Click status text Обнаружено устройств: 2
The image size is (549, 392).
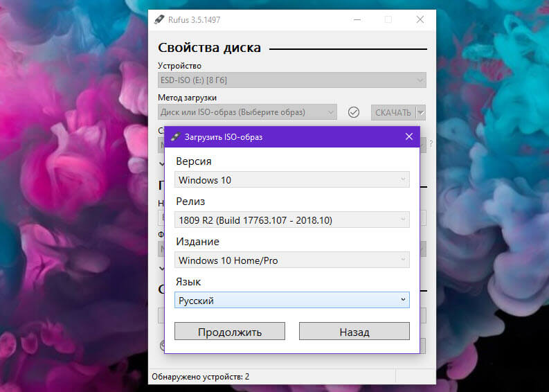point(200,377)
